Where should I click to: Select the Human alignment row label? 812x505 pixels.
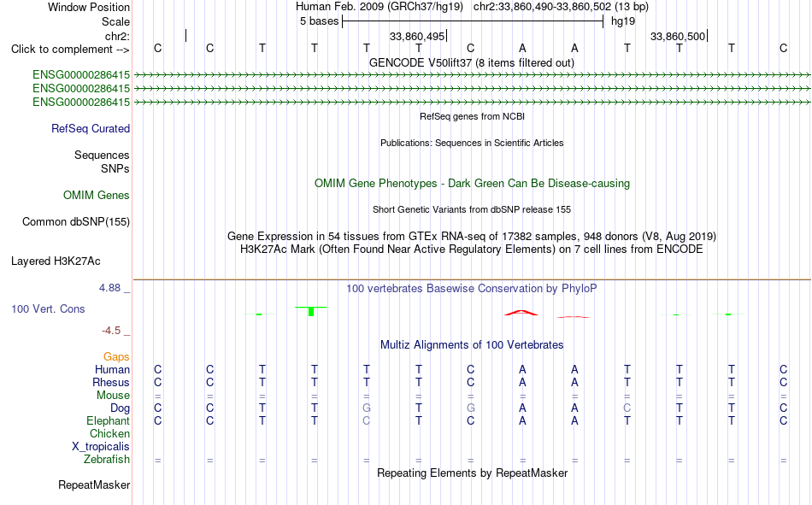[x=112, y=370]
